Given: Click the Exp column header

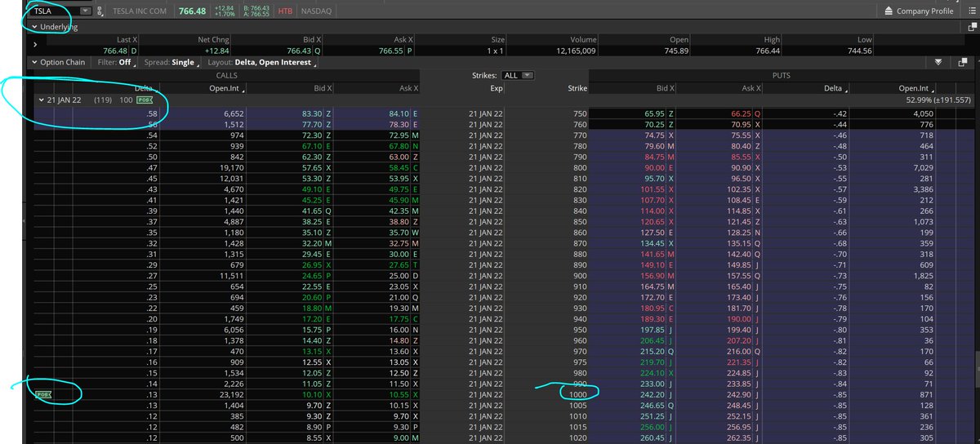Looking at the screenshot, I should tap(497, 88).
